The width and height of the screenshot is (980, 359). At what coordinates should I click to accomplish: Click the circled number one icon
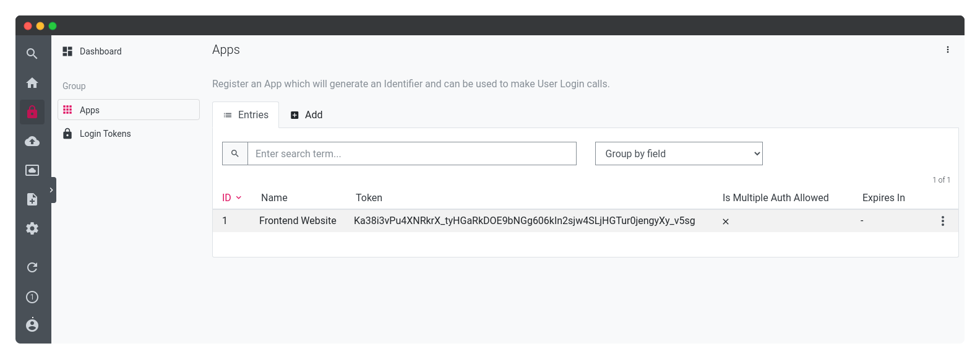coord(32,297)
